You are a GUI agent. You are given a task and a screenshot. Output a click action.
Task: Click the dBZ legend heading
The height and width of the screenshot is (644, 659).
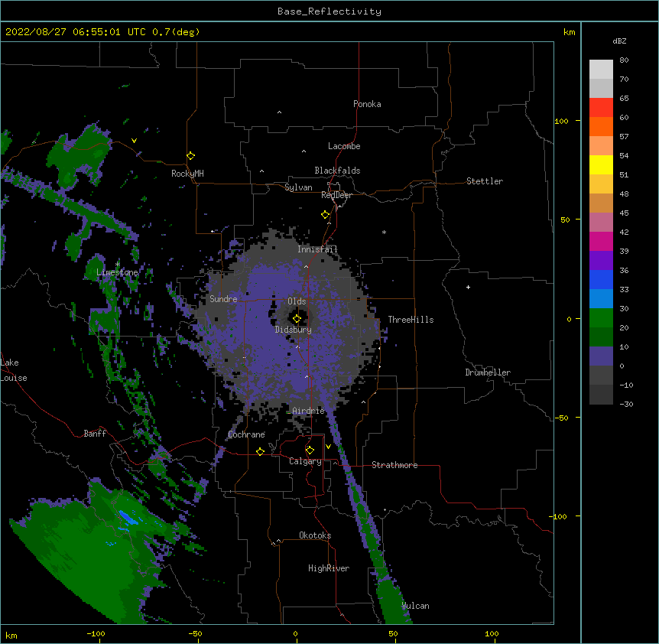click(x=619, y=41)
